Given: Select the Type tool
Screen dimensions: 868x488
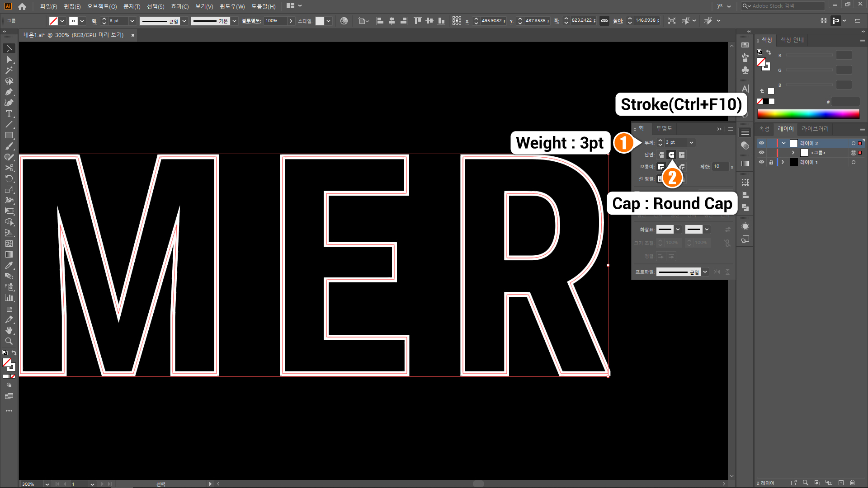Looking at the screenshot, I should click(9, 114).
